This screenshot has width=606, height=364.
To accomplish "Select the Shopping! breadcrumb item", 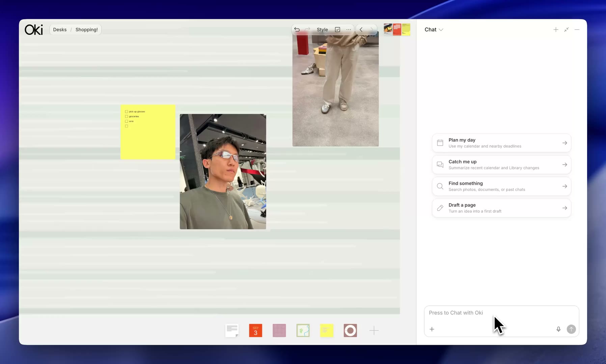I will [87, 30].
